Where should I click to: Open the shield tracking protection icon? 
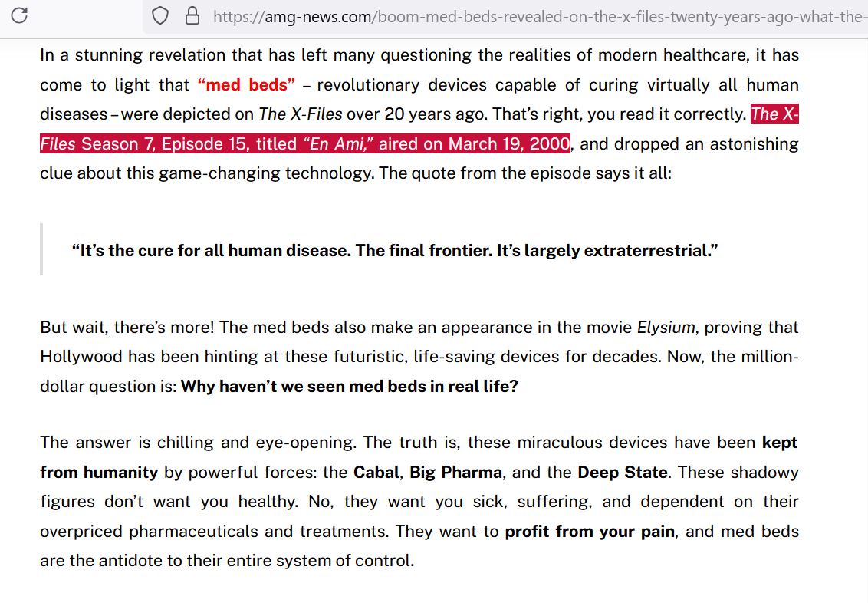pyautogui.click(x=159, y=16)
